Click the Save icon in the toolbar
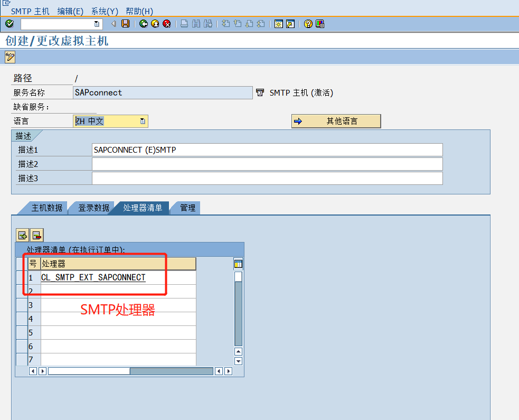The height and width of the screenshot is (420, 519). tap(124, 24)
